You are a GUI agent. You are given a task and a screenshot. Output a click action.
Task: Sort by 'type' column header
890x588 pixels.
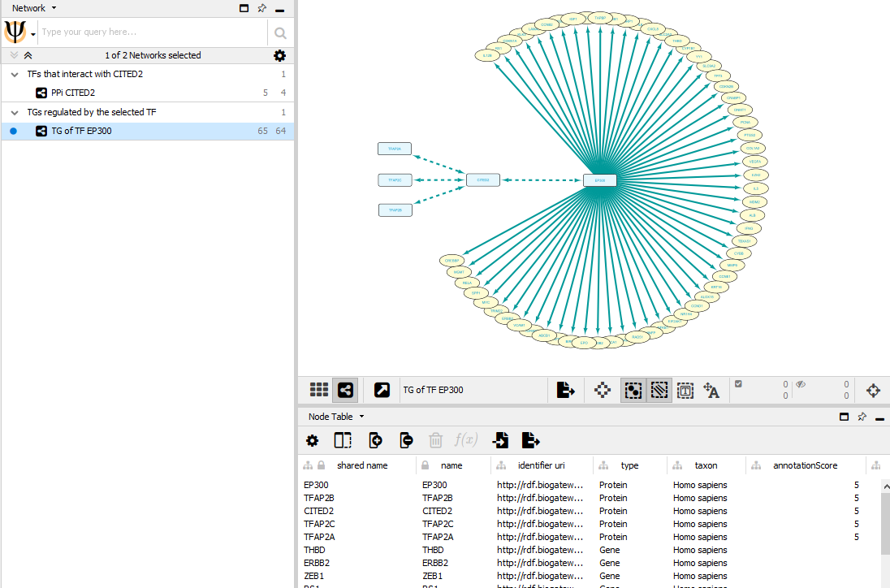click(629, 465)
